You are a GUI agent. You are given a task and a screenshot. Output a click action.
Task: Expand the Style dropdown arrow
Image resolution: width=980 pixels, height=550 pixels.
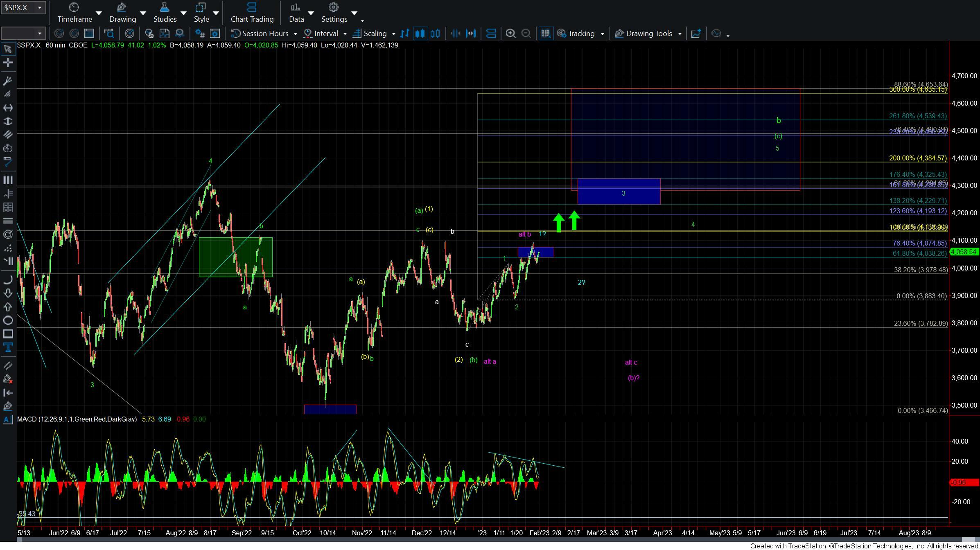coord(216,13)
